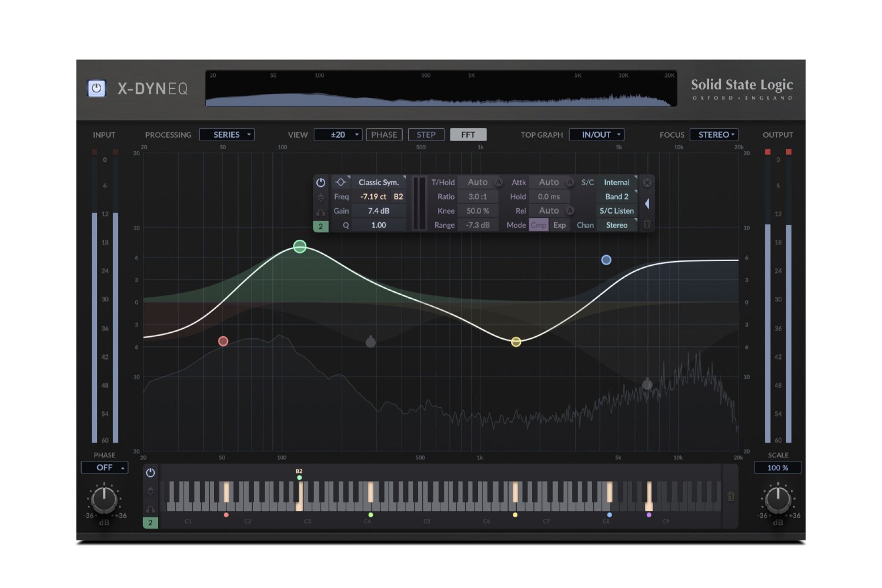Screen dimensions: 882x588
Task: Open the VIEW ±20 range dropdown
Action: point(338,134)
